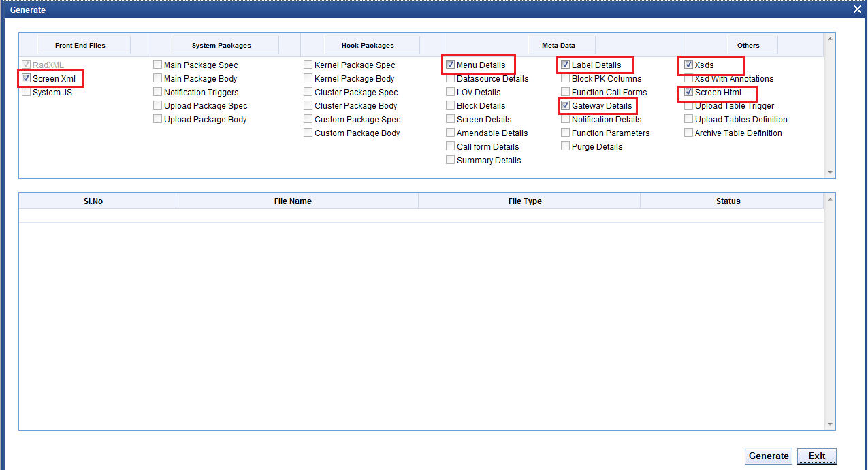Enable Amendable Details checkbox
The width and height of the screenshot is (868, 470).
click(x=451, y=133)
